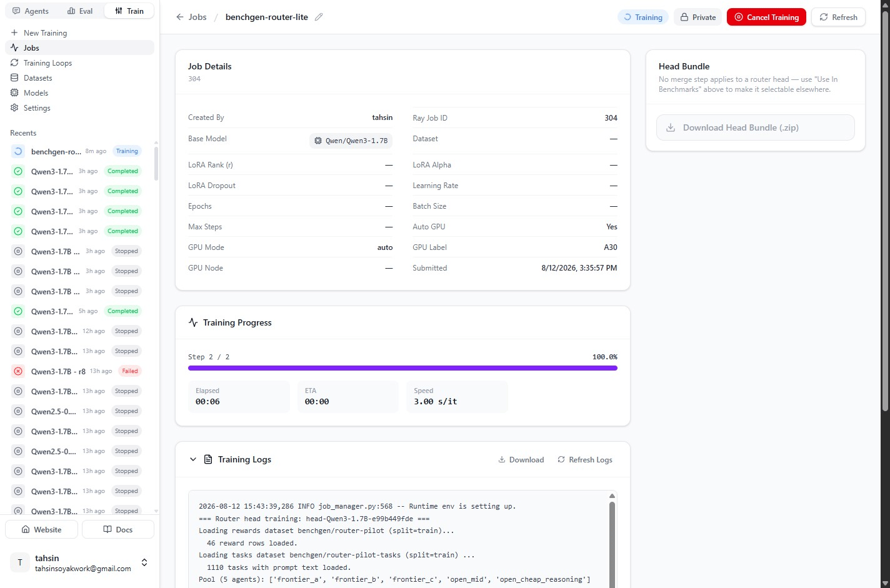Screen dimensions: 890x588
Task: Refresh Logs button
Action: pyautogui.click(x=584, y=459)
